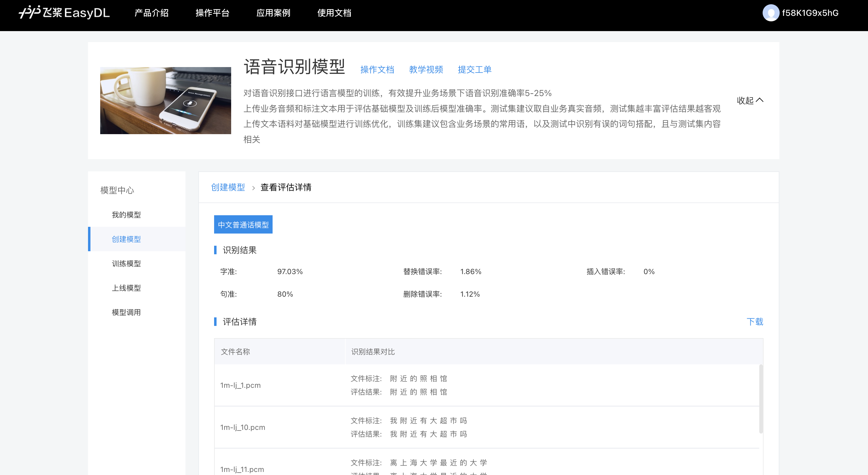Viewport: 868px width, 475px height.
Task: Collapse the header with 收起 chevron
Action: pyautogui.click(x=750, y=100)
